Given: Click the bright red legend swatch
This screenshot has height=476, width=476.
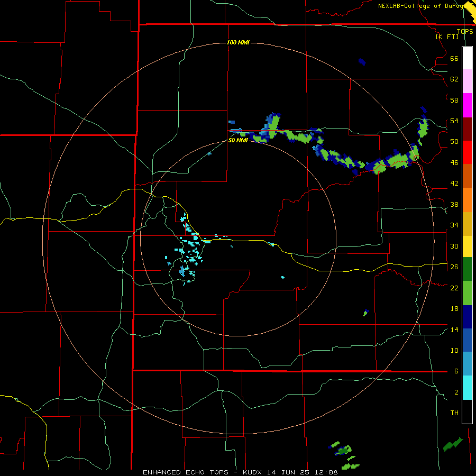Looking at the screenshot, I should point(467,152).
